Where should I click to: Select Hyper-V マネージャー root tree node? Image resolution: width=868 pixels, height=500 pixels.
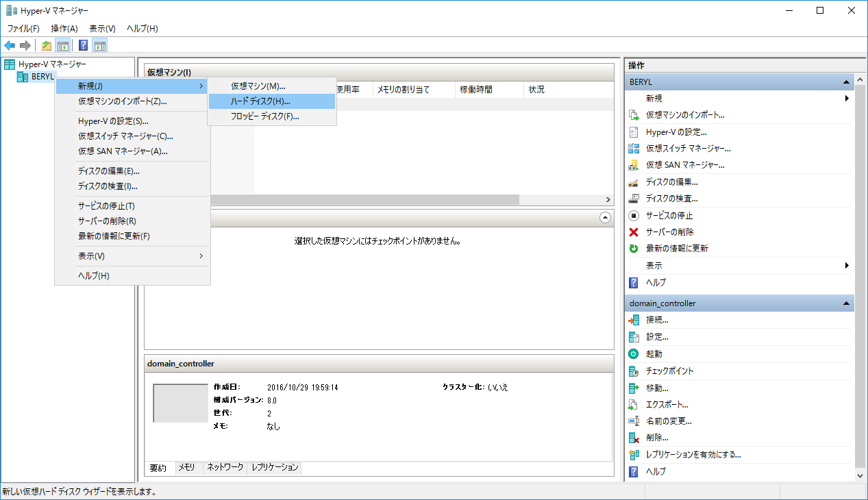(53, 64)
